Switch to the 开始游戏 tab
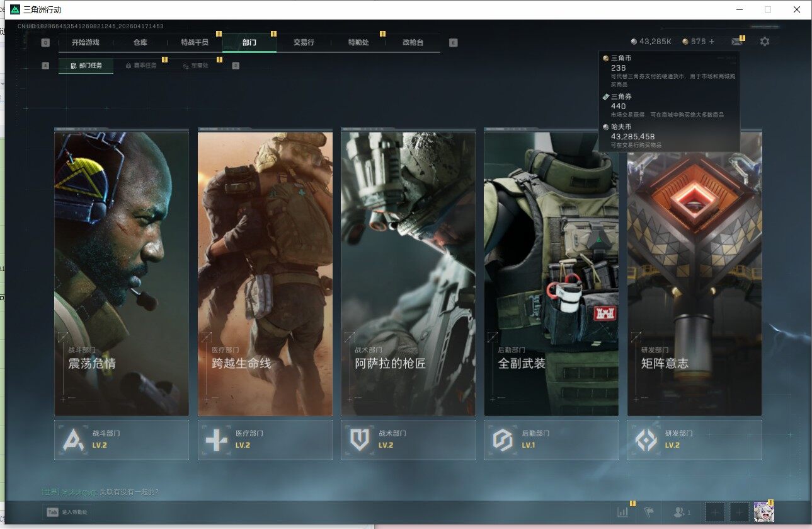Viewport: 812px width, 529px height. (x=85, y=42)
